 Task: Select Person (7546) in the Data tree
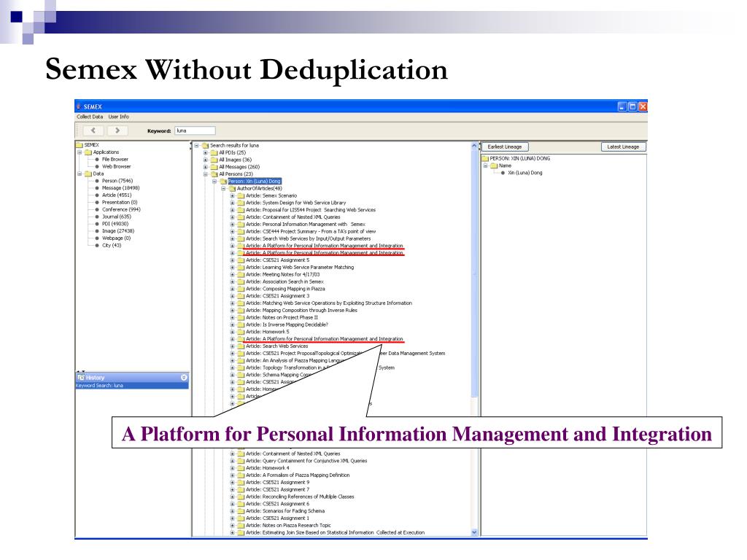pos(117,181)
